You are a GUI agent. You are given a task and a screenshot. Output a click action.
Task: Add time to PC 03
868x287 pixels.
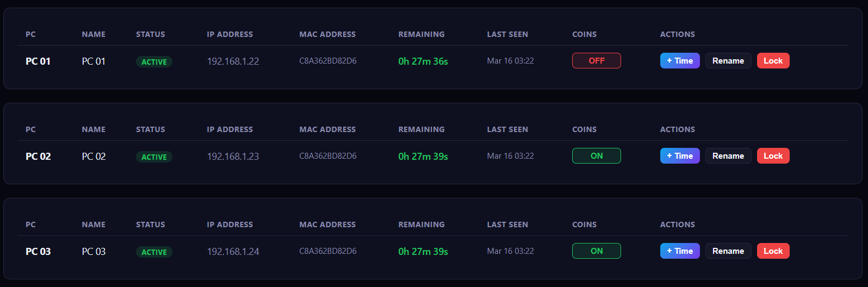coord(679,251)
